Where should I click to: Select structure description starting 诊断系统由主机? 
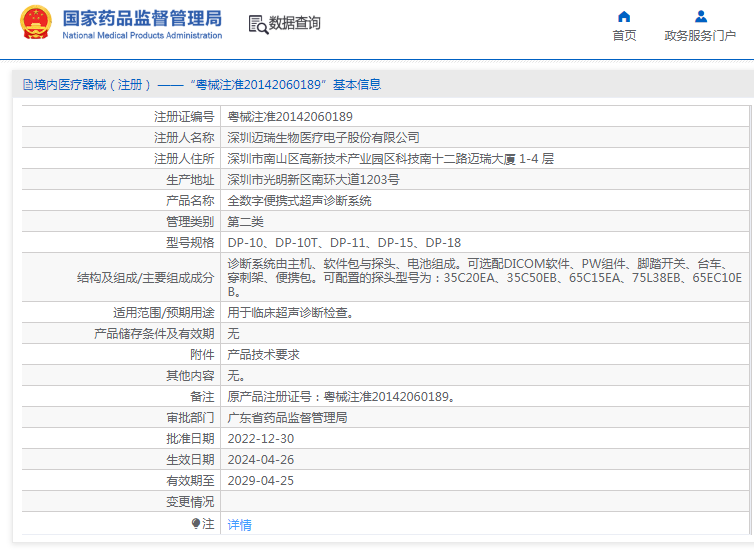pos(485,277)
